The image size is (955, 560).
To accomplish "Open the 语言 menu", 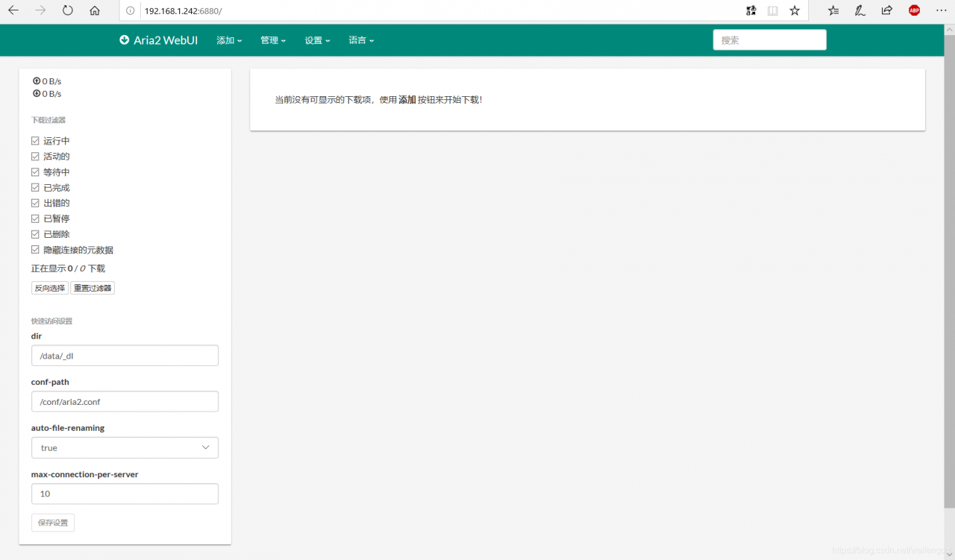I will click(361, 40).
